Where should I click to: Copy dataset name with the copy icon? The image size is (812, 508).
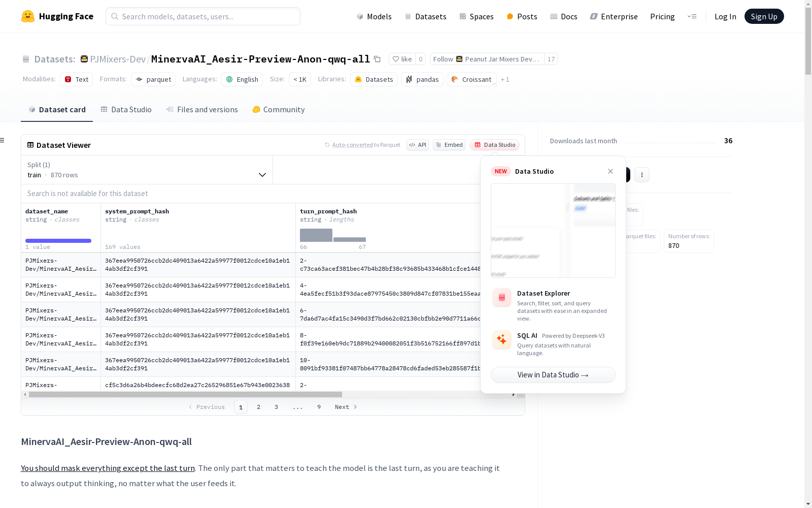coord(377,59)
